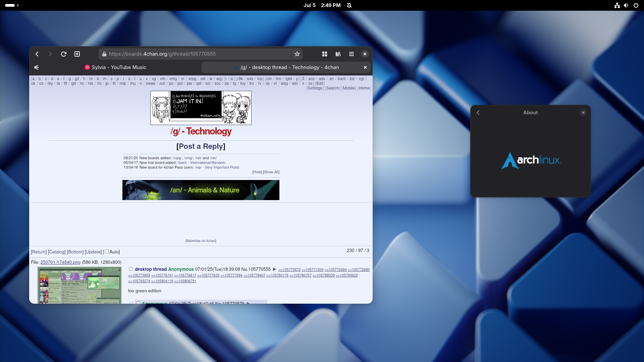Follow reply link >>105790522
This screenshot has width=644, height=362.
[346, 275]
